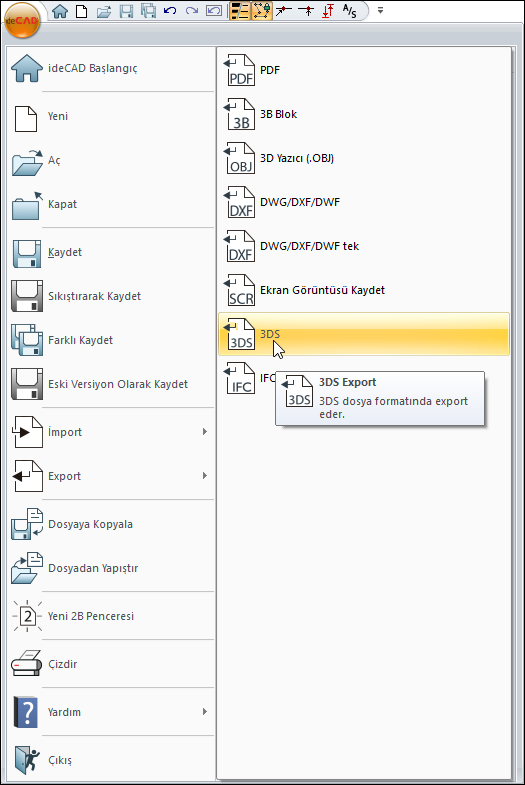
Task: Toggle the highlighted list-style toolbar button
Action: pyautogui.click(x=240, y=11)
